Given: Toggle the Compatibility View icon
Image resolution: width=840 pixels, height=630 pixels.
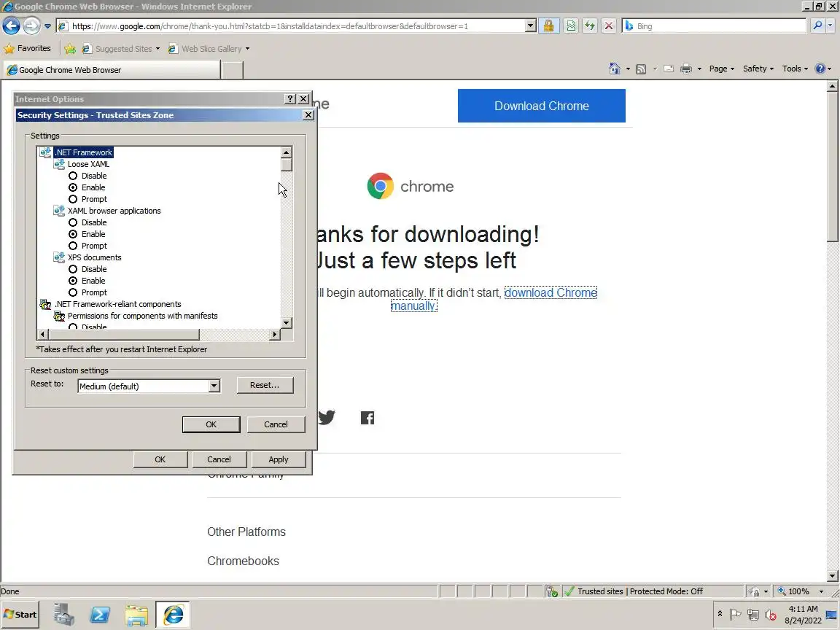Looking at the screenshot, I should tap(571, 26).
